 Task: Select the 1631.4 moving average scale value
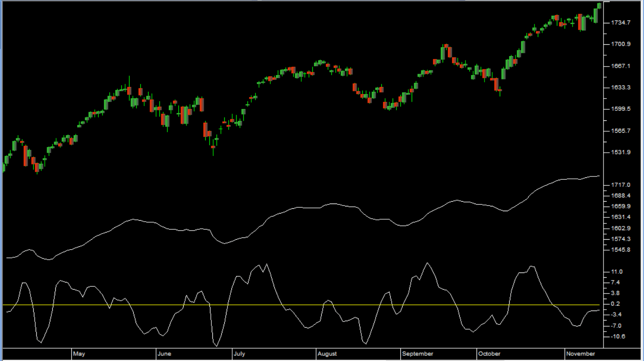[x=620, y=217]
